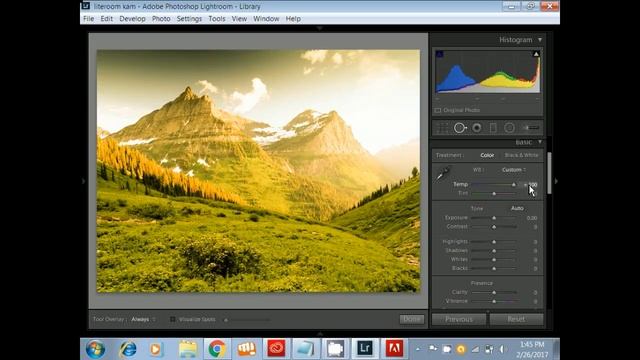The height and width of the screenshot is (360, 640).
Task: Show top module picker arrow
Action: coord(320,28)
